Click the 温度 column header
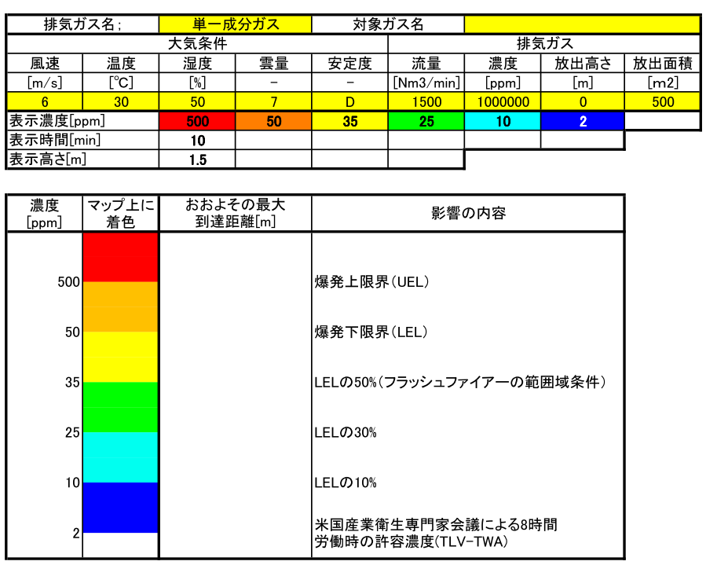 121,63
